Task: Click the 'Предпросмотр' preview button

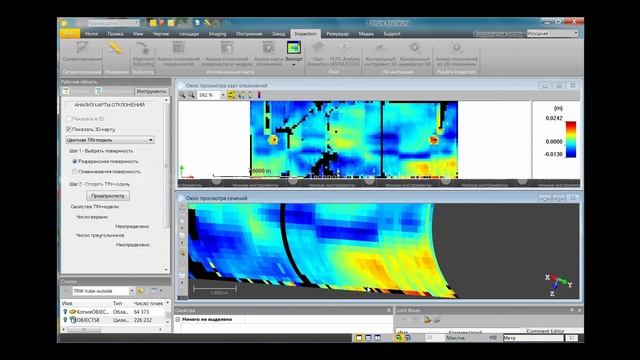Action: [x=108, y=196]
